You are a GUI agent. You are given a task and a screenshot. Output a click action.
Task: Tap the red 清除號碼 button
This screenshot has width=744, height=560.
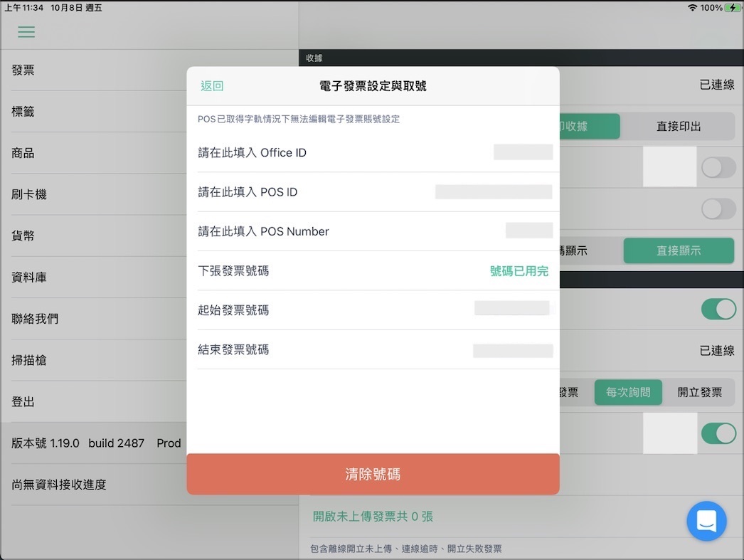coord(373,474)
